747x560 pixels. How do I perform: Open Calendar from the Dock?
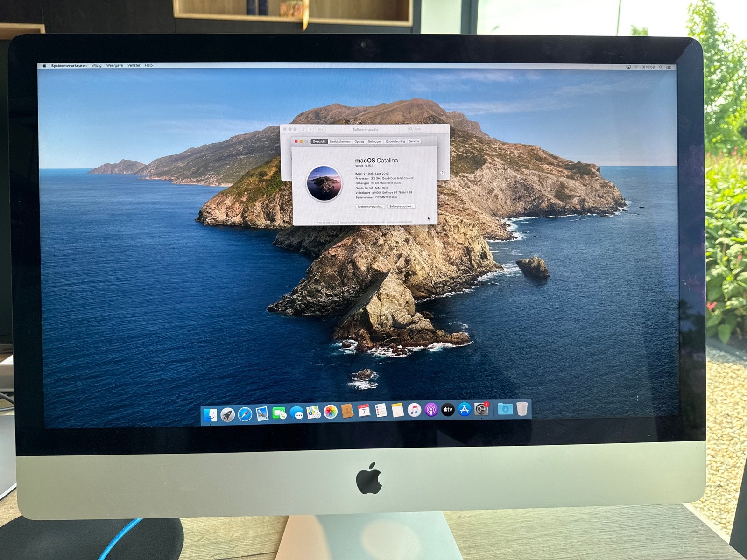[x=364, y=411]
